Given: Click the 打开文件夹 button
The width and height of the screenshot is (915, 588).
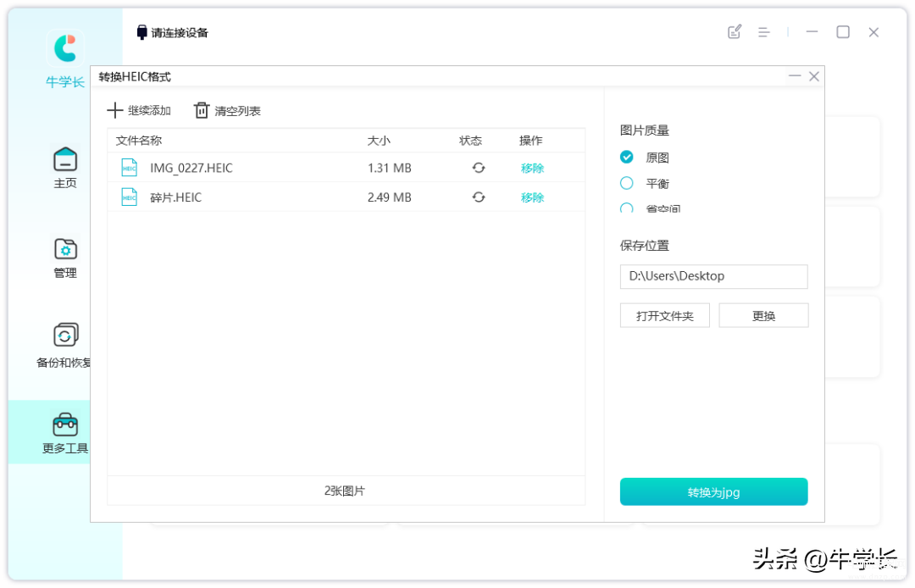Looking at the screenshot, I should coord(664,315).
